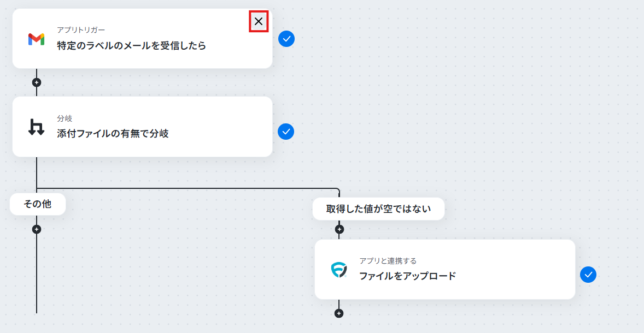This screenshot has height=333, width=644.
Task: Add a step under 取得した値が空ではない
Action: (x=339, y=229)
